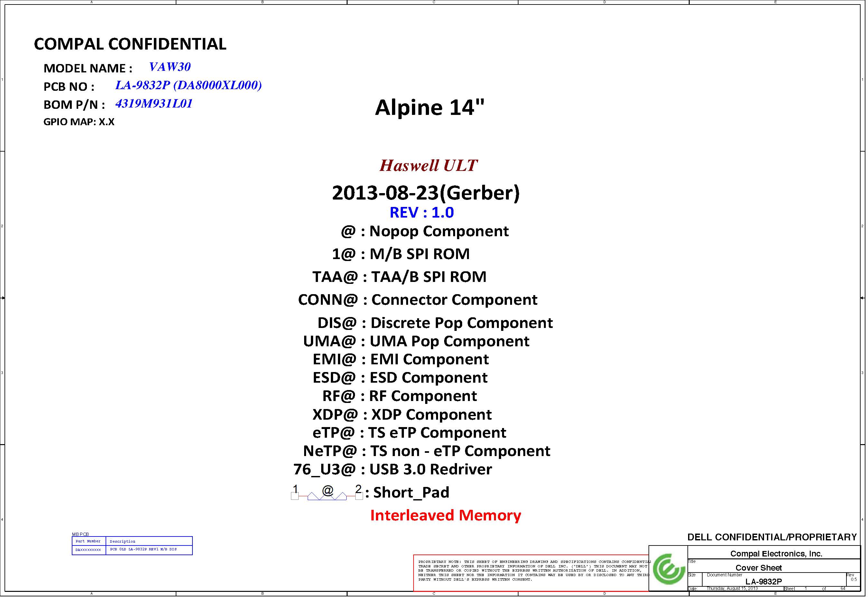Click the "UMA@ : UMA Pop Component" line
Image resolution: width=868 pixels, height=597 pixels.
(x=416, y=341)
